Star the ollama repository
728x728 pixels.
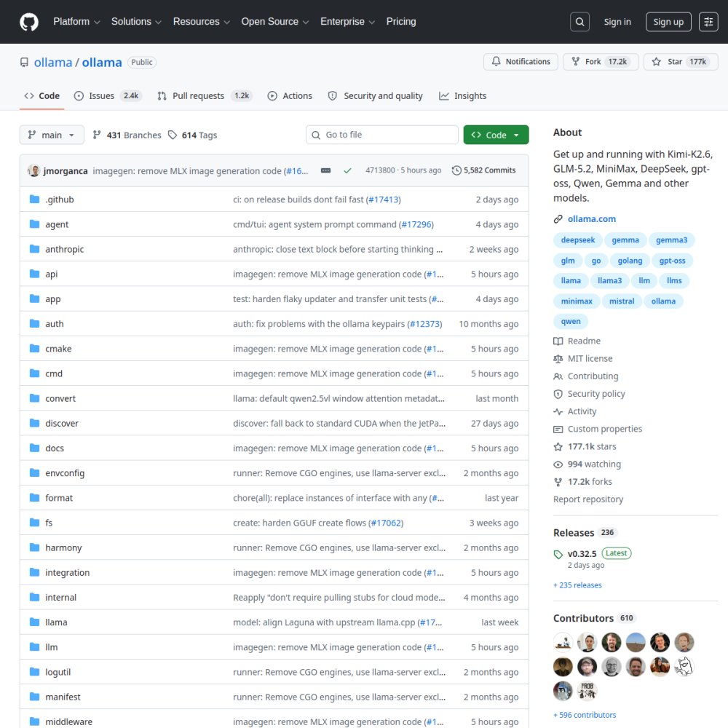point(681,62)
